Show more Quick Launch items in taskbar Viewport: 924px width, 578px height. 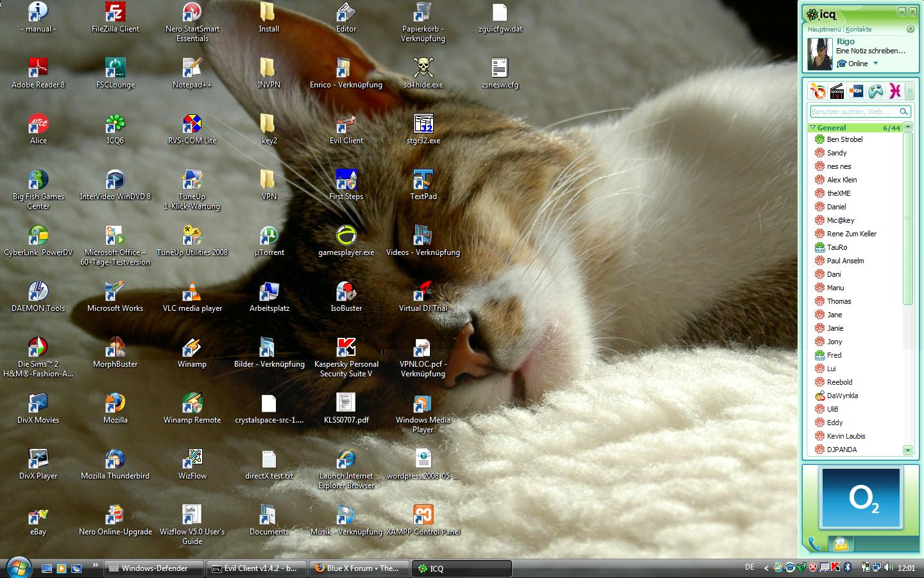[95, 565]
